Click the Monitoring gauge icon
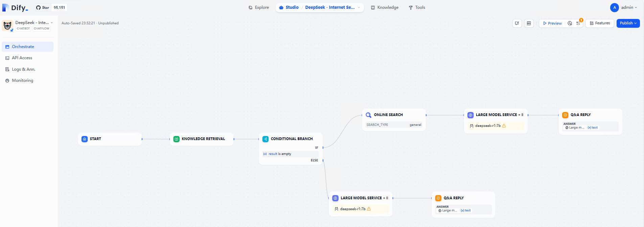Viewport: 644px width, 227px height. pyautogui.click(x=7, y=81)
